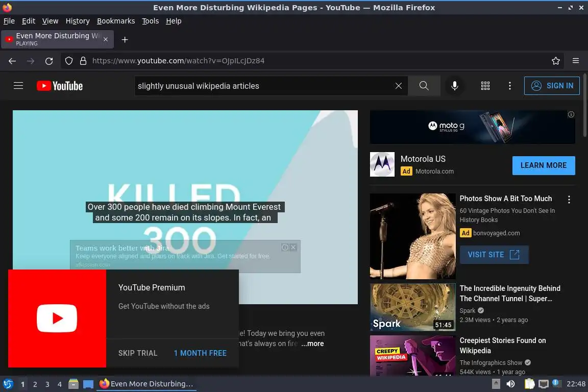
Task: Click the 22:48 clock
Action: (x=576, y=384)
